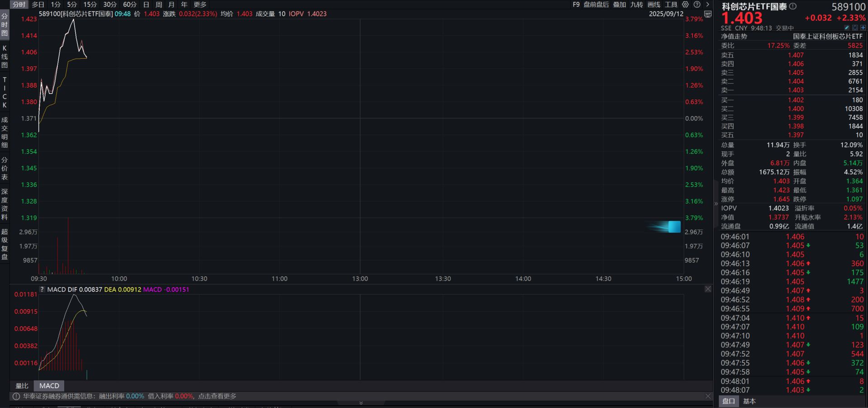Click the info icon beside 科创芯片ETF国泰 title
Viewport: 868px width, 408px height.
pyautogui.click(x=793, y=6)
